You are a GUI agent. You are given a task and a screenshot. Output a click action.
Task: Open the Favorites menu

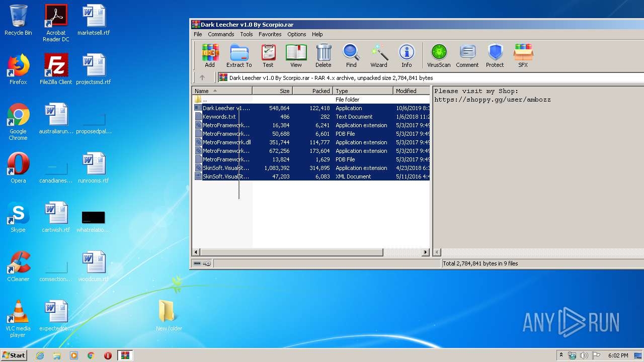[270, 34]
